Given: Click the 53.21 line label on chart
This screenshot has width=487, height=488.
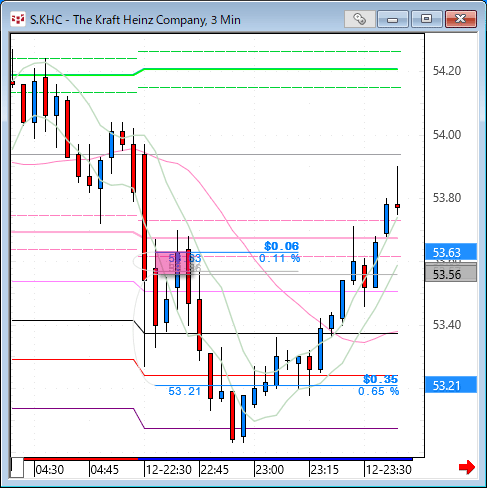Looking at the screenshot, I should [x=184, y=391].
